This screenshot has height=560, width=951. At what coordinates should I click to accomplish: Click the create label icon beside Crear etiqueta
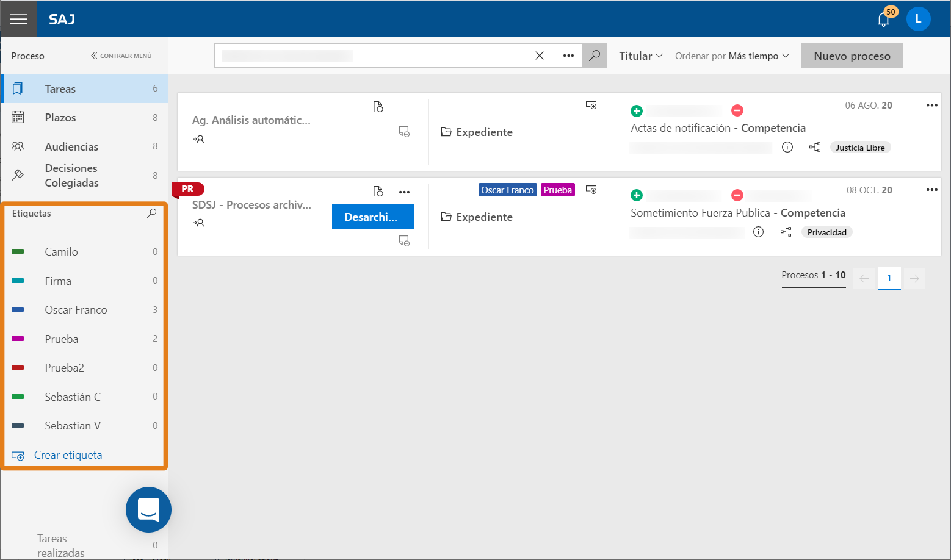click(18, 456)
